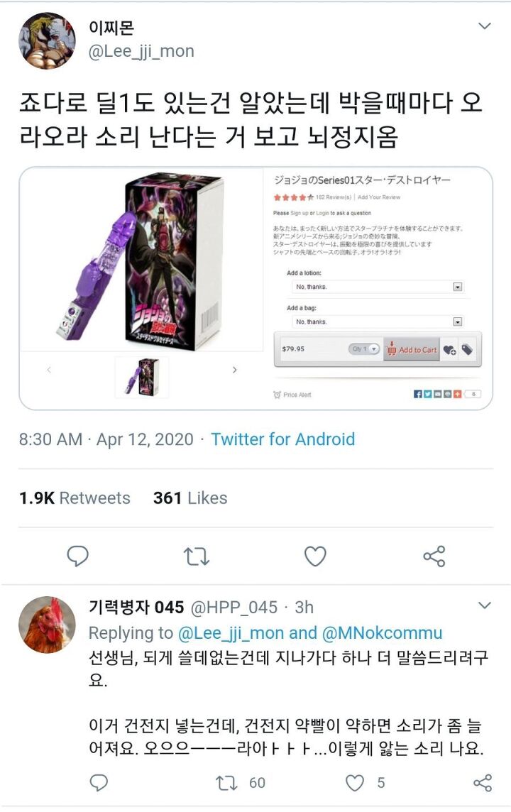This screenshot has height=812, width=511.
Task: Open the main tweet's chevron options menu
Action: (x=485, y=26)
